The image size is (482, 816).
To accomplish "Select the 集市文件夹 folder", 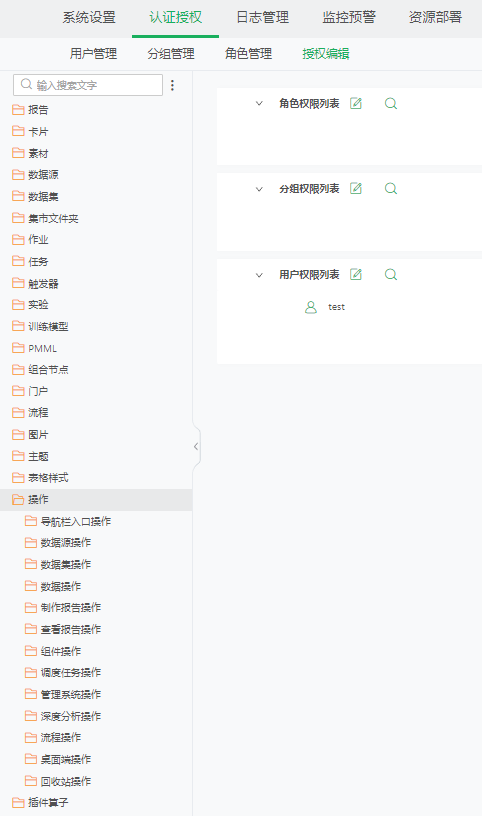I will 53,218.
